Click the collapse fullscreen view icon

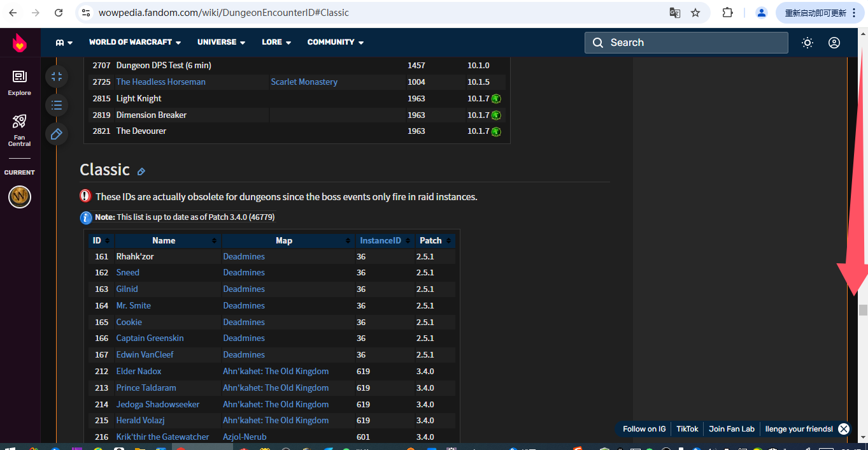[57, 76]
